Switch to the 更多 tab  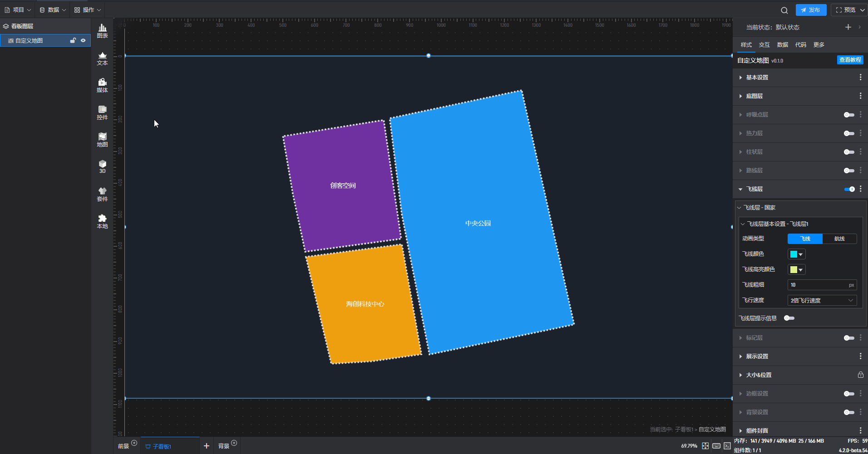click(819, 45)
